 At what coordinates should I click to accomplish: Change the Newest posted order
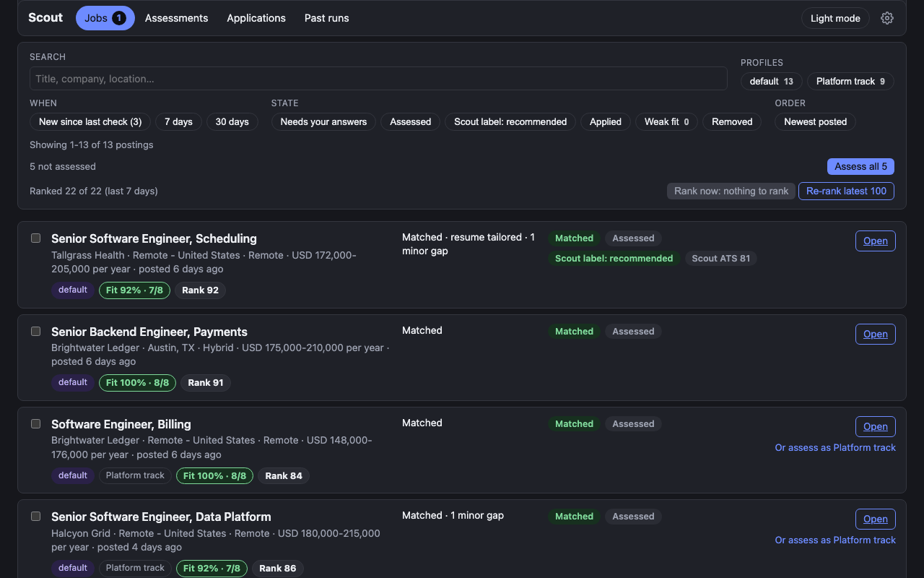tap(816, 122)
